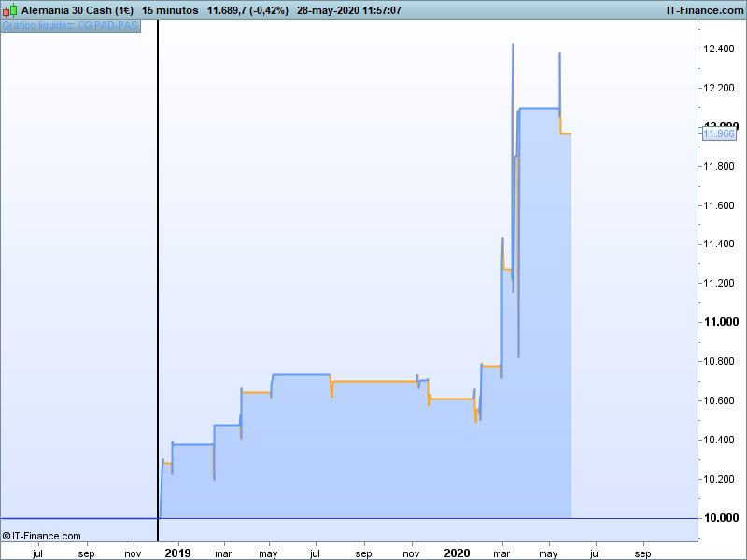Viewport: 747px width, 560px height.
Task: Click the 28-may-2020 date and time display
Action: tap(349, 10)
